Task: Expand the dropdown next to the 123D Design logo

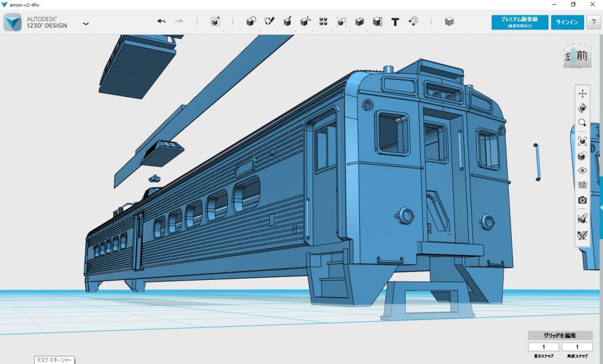Action: pyautogui.click(x=86, y=24)
